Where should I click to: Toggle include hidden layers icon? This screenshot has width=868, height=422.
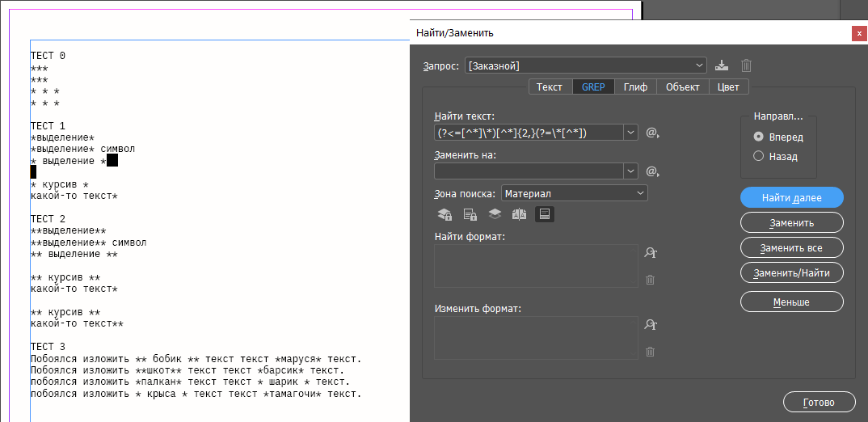495,214
